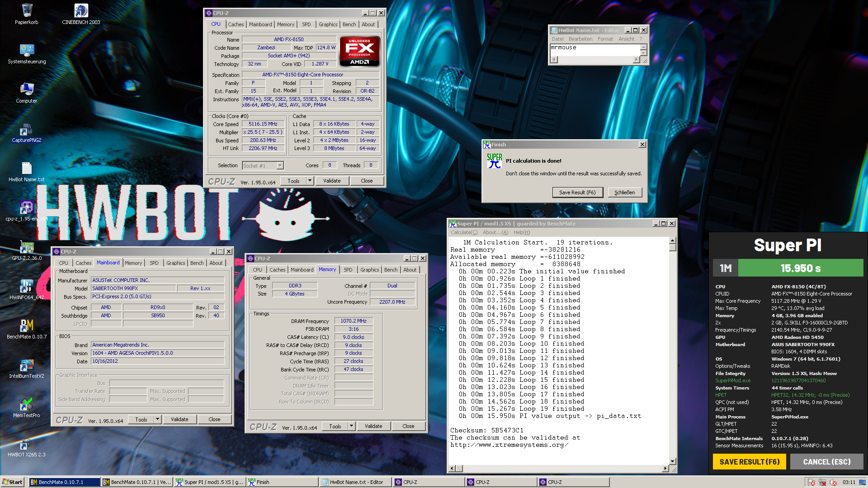
Task: Click the first system tray icon
Action: coord(811,482)
